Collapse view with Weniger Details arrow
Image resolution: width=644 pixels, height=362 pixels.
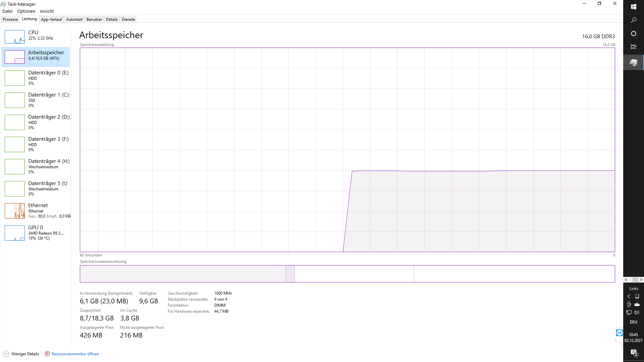click(x=6, y=354)
